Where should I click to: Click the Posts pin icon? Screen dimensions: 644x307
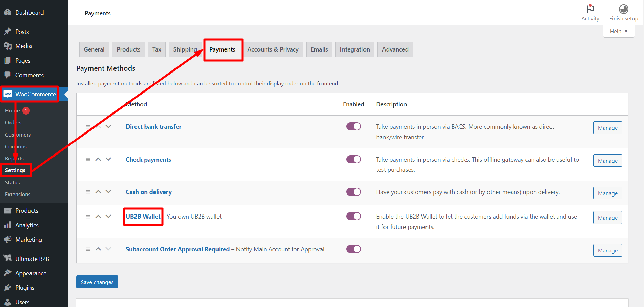coord(7,32)
